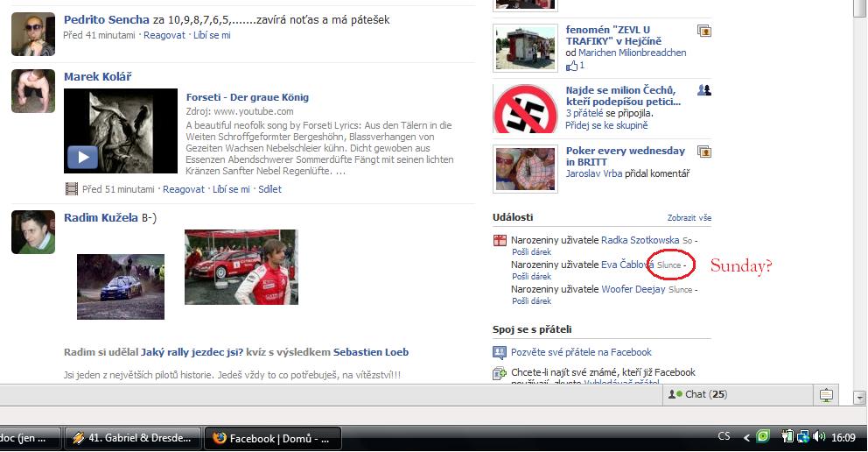This screenshot has height=452, width=868.
Task: Click the volume speaker tray icon
Action: [x=819, y=437]
